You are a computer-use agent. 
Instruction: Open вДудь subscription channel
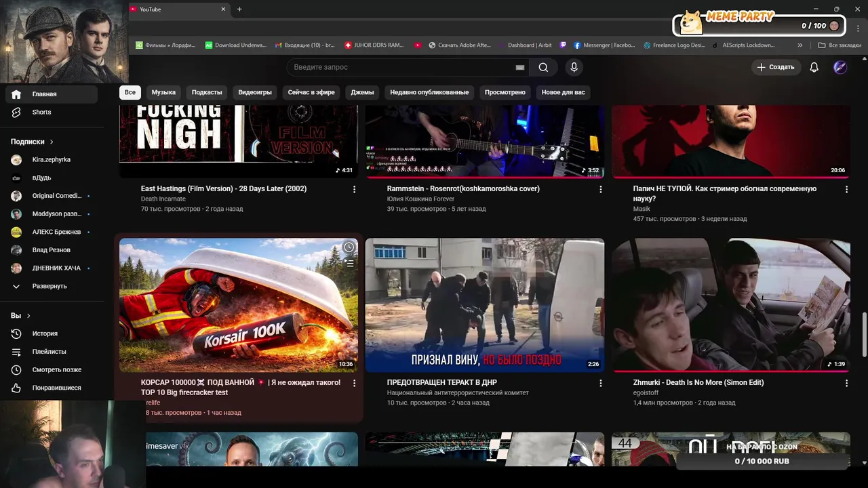pyautogui.click(x=52, y=178)
